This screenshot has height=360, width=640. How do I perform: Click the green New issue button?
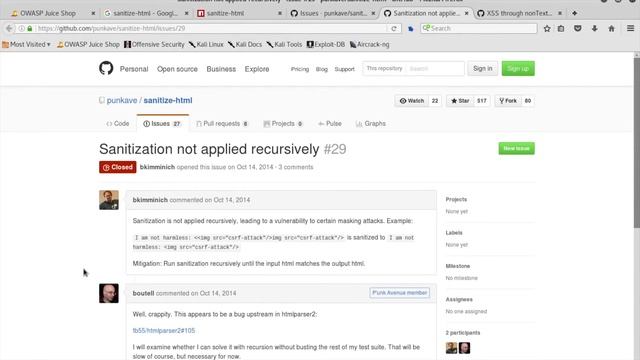516,148
